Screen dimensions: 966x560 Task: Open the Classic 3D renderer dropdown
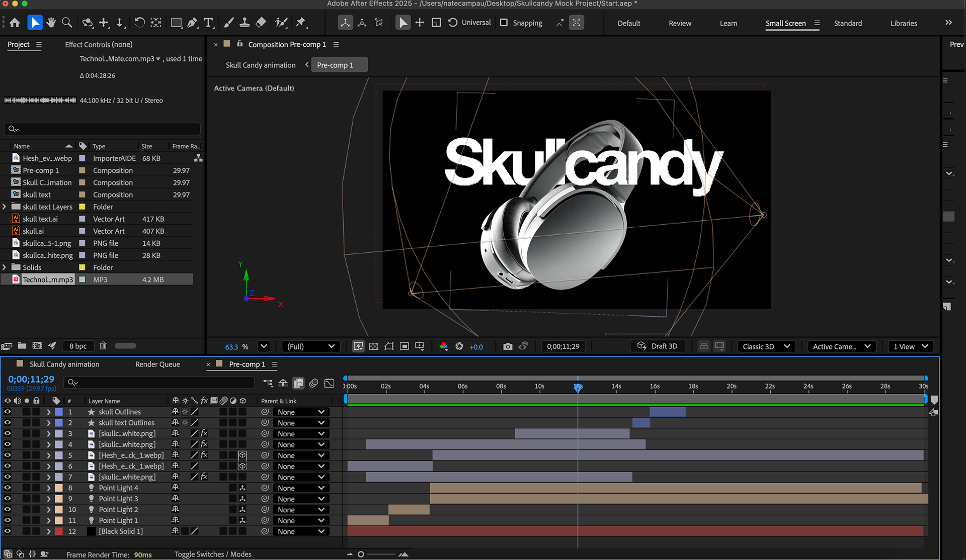[x=766, y=346]
